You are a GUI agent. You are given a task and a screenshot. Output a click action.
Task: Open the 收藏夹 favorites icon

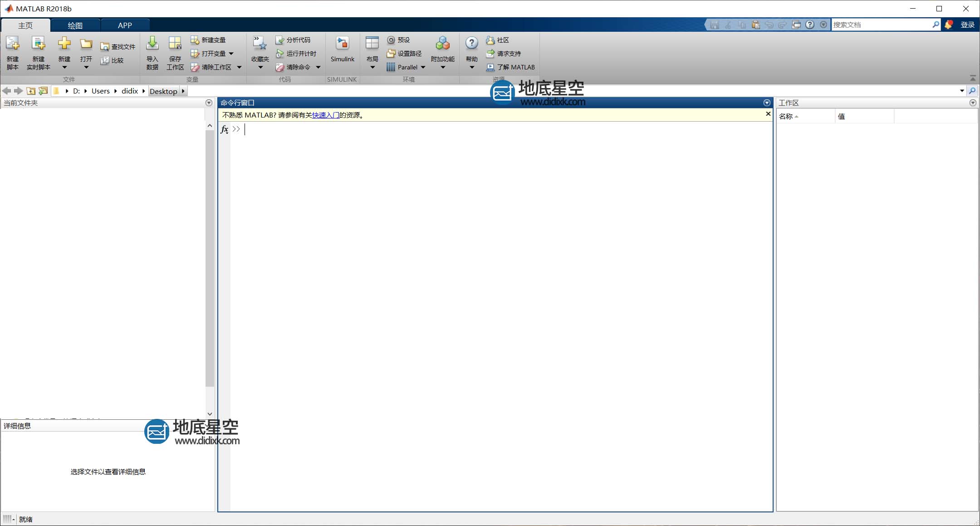260,44
